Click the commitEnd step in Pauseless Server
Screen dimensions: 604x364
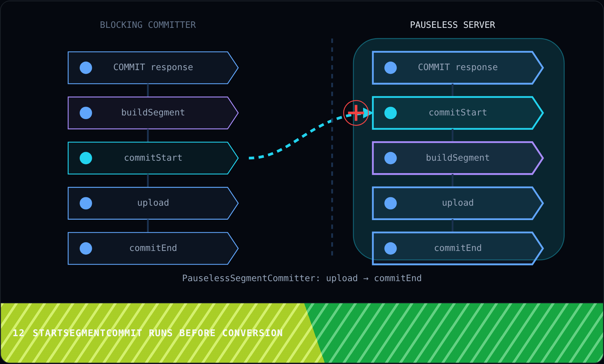click(x=458, y=248)
